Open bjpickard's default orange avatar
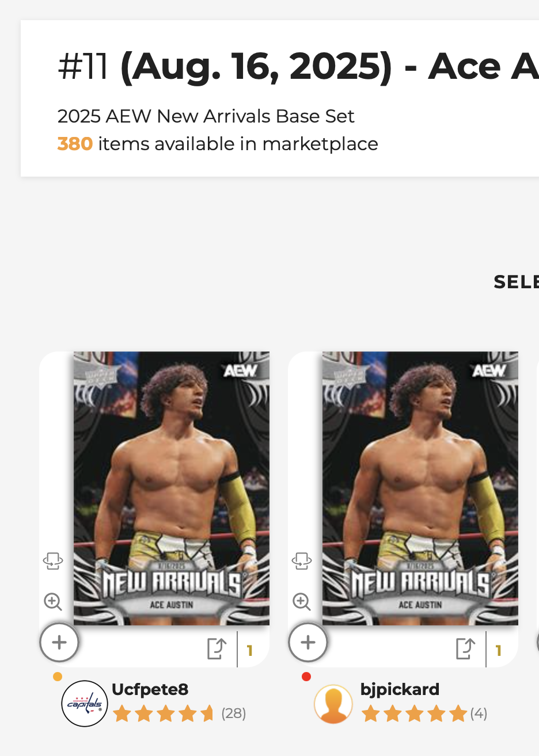 (x=333, y=704)
